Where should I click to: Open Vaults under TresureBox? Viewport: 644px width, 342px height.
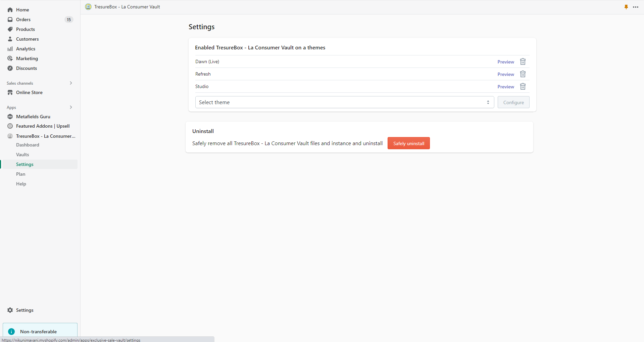pos(22,155)
